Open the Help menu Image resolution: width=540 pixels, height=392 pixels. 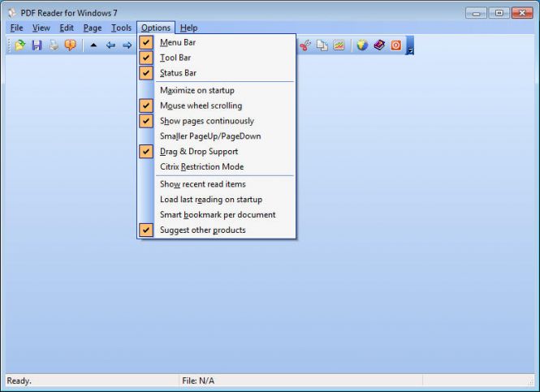click(188, 28)
